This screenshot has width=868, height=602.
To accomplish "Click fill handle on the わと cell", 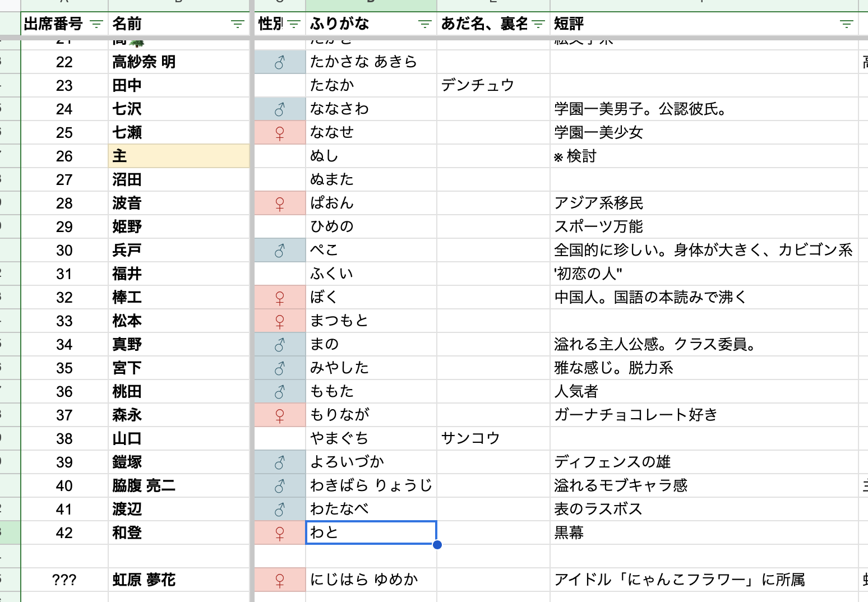I will pyautogui.click(x=437, y=545).
